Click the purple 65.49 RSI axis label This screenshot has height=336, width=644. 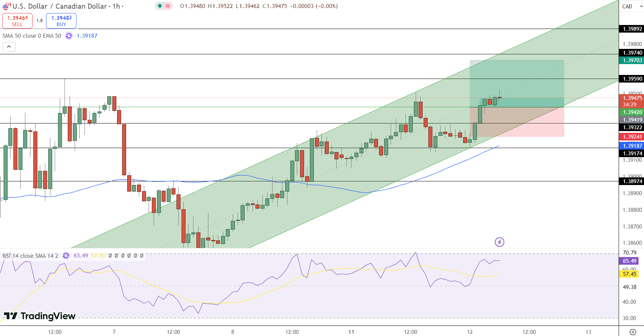629,261
